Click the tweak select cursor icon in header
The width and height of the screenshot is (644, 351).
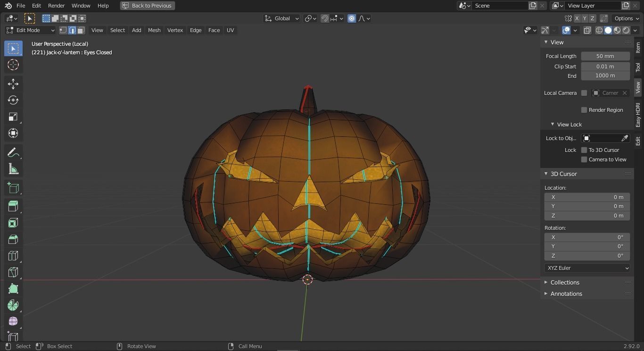(30, 18)
